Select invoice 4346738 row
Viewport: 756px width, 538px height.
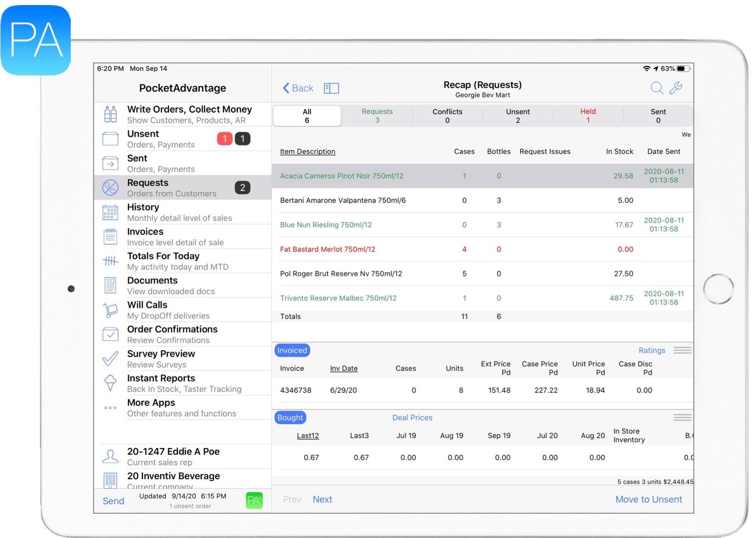coord(482,390)
